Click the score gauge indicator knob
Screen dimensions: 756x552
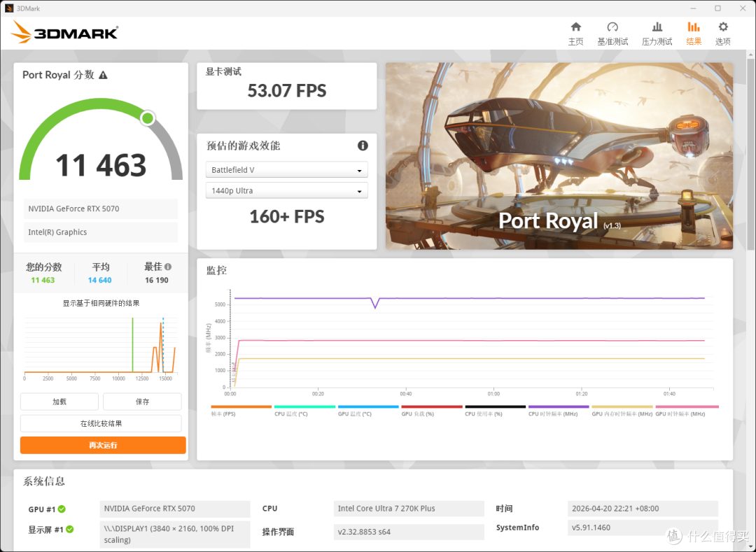pos(148,118)
